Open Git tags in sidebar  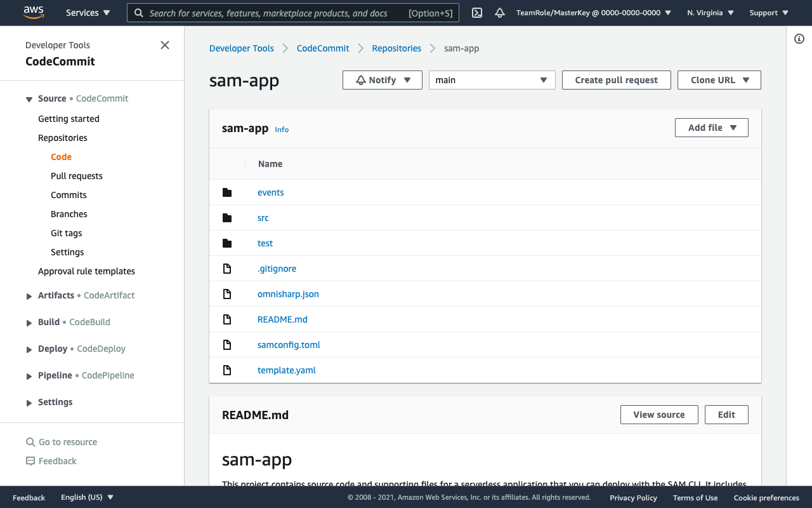[x=67, y=233]
